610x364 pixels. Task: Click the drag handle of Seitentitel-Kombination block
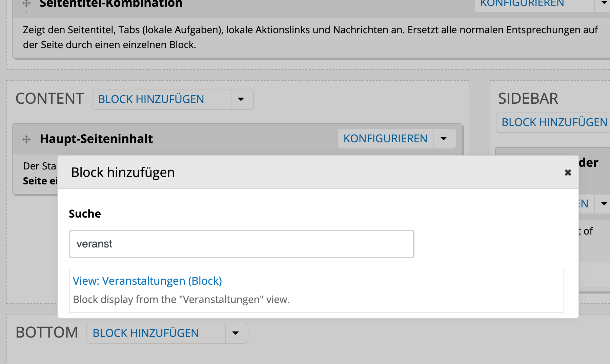pyautogui.click(x=26, y=4)
